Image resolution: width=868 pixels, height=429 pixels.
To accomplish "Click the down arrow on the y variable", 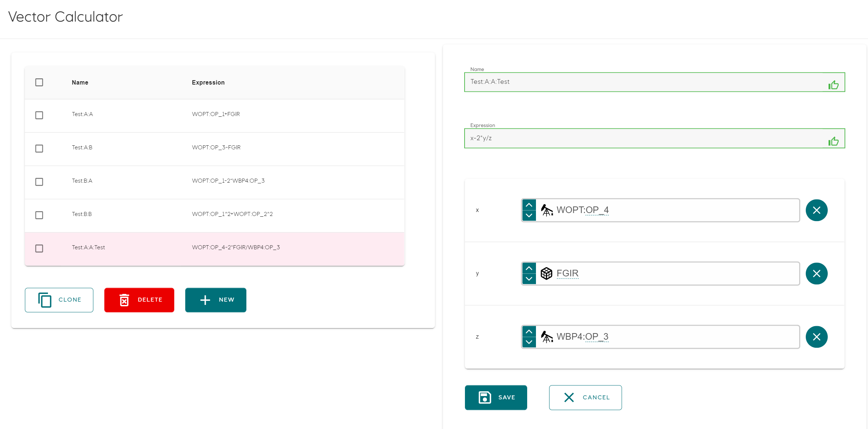I will point(529,279).
